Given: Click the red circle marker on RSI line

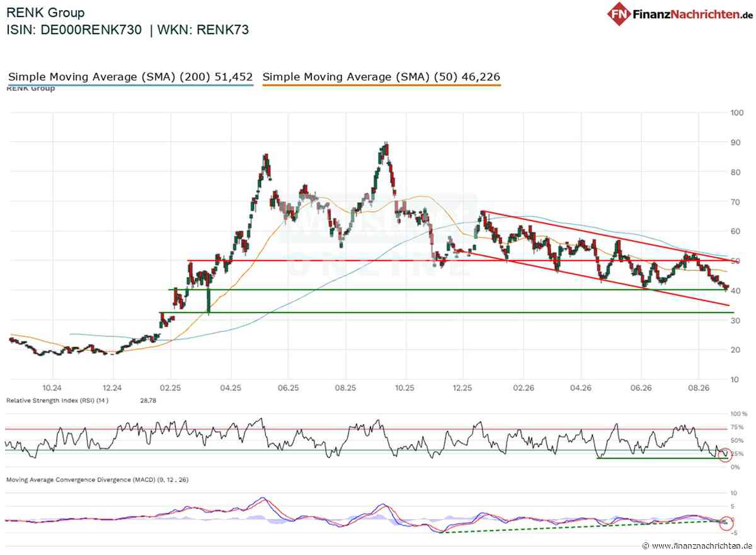Looking at the screenshot, I should click(726, 454).
